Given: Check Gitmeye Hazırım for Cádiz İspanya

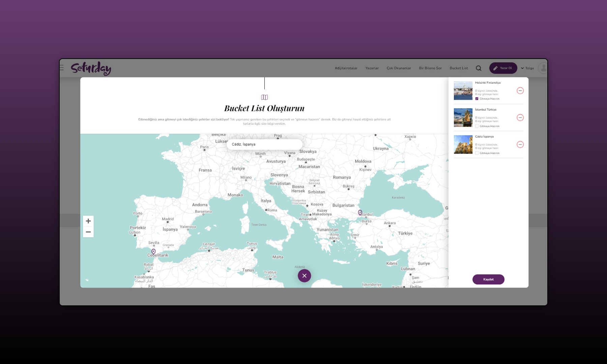Looking at the screenshot, I should point(477,153).
